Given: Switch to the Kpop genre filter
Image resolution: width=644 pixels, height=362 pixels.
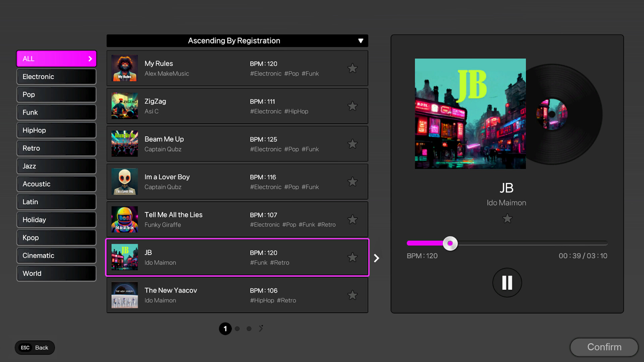Looking at the screenshot, I should 56,238.
